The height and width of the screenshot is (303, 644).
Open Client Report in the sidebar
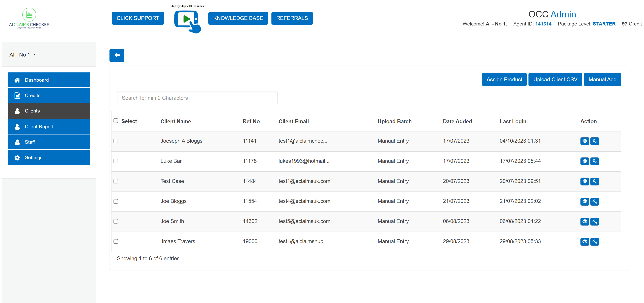pyautogui.click(x=49, y=127)
